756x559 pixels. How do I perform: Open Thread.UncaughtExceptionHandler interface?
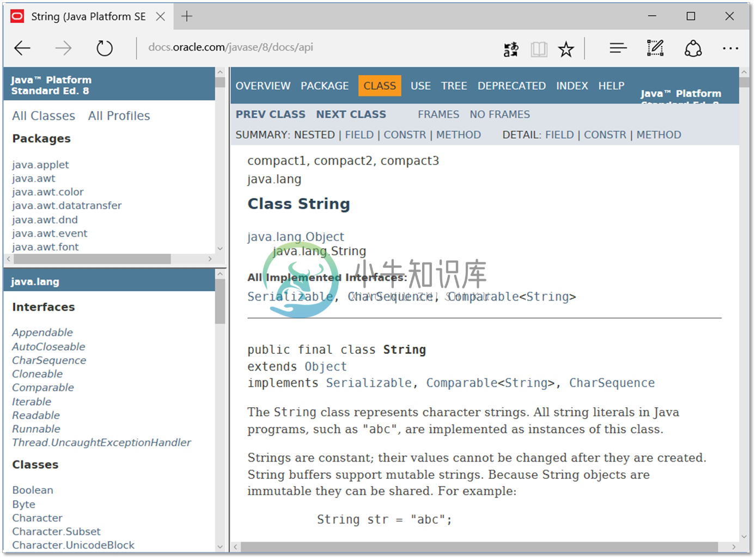(x=101, y=443)
